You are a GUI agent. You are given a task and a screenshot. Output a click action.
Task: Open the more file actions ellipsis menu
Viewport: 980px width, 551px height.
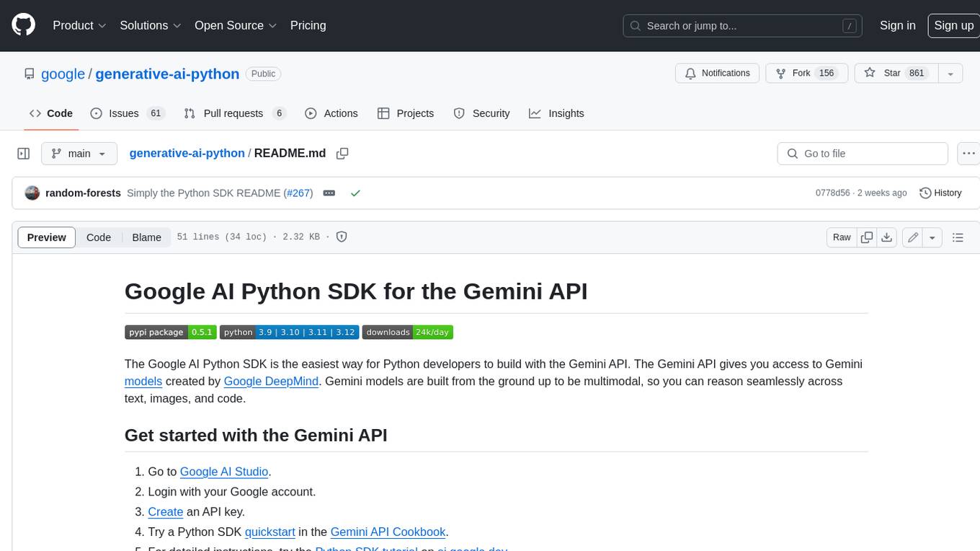click(968, 154)
